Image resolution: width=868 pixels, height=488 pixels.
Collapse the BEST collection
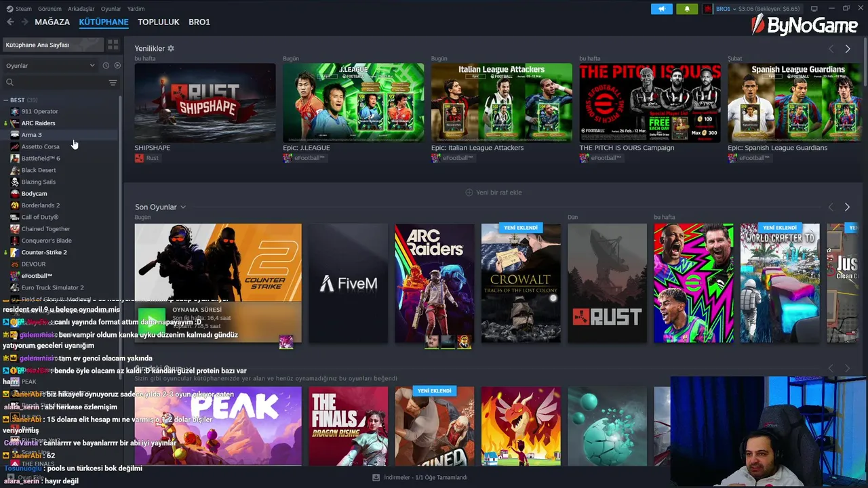[5, 100]
